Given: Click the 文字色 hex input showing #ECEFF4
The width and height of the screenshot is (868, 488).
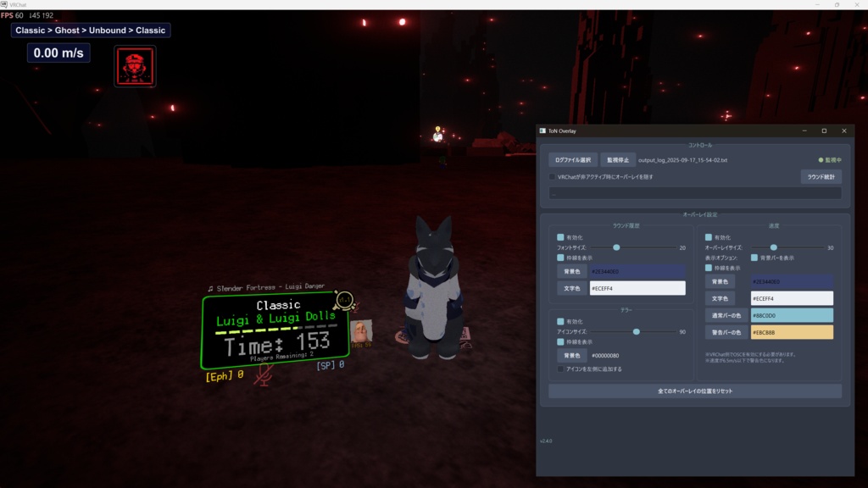Looking at the screenshot, I should coord(637,288).
